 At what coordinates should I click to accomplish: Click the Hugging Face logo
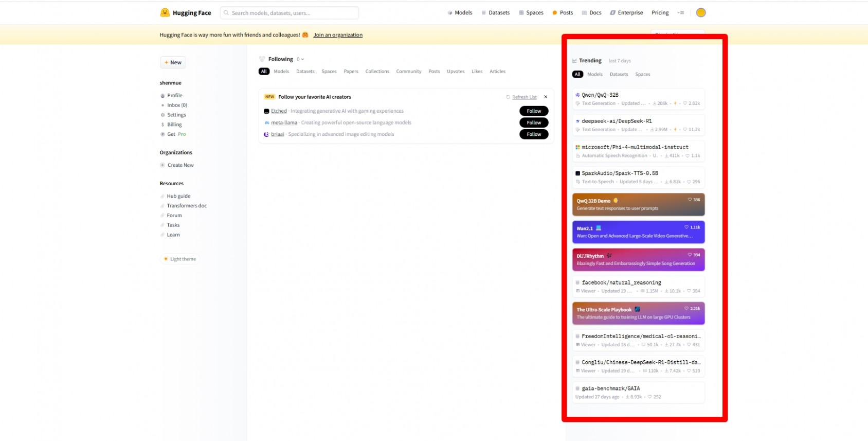coord(186,13)
